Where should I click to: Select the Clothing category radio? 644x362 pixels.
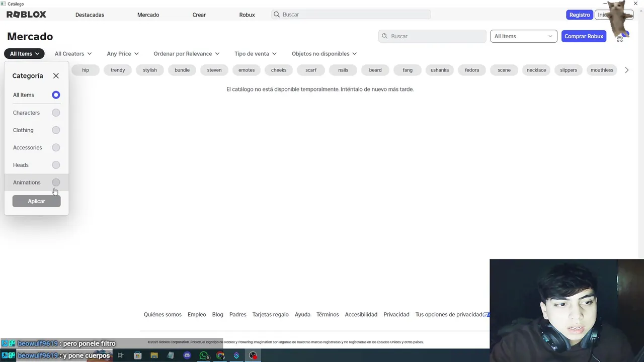coord(56,130)
